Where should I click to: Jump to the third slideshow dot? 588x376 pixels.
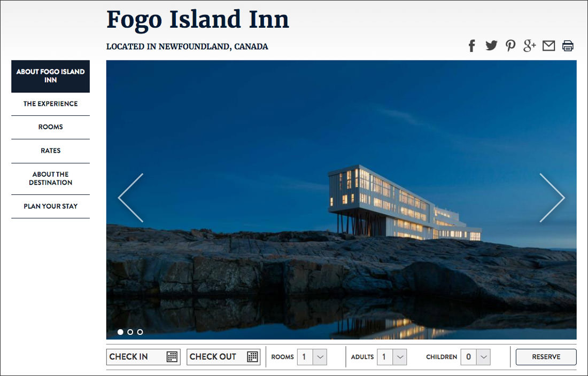(x=140, y=332)
